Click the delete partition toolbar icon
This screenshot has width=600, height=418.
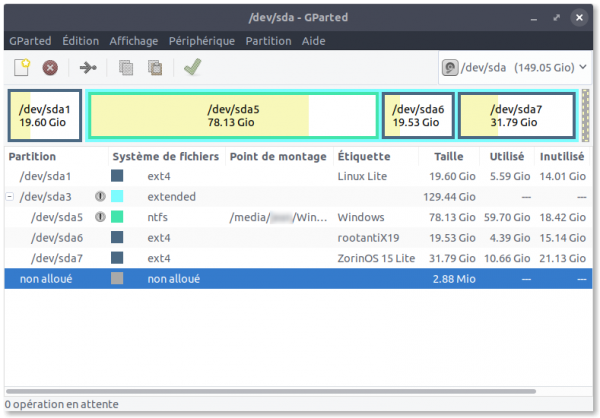(x=50, y=68)
